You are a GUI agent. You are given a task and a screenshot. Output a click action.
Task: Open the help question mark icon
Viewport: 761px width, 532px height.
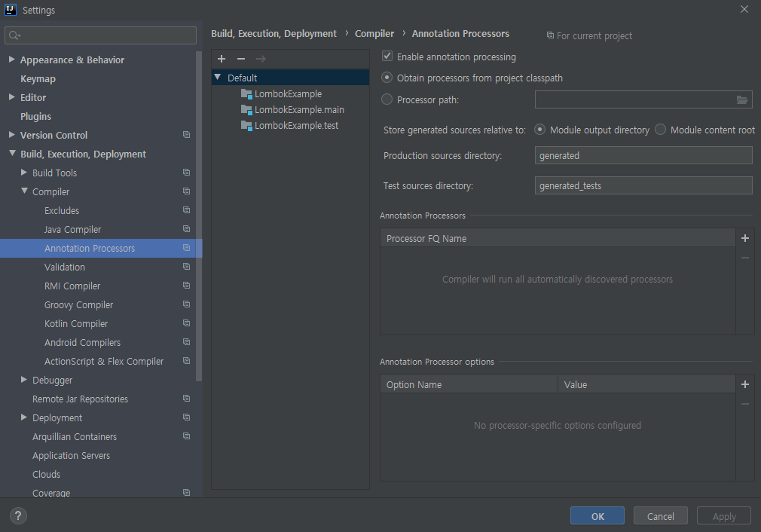click(19, 516)
